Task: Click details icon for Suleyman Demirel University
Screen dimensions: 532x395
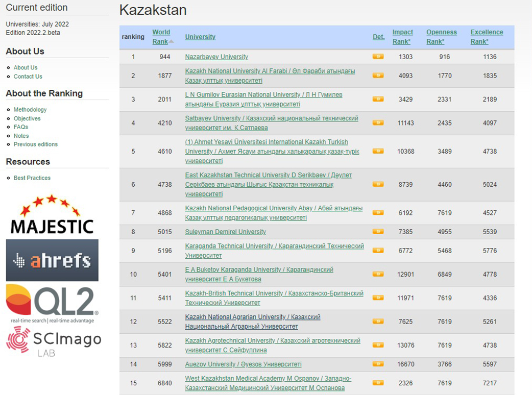Action: click(x=378, y=232)
